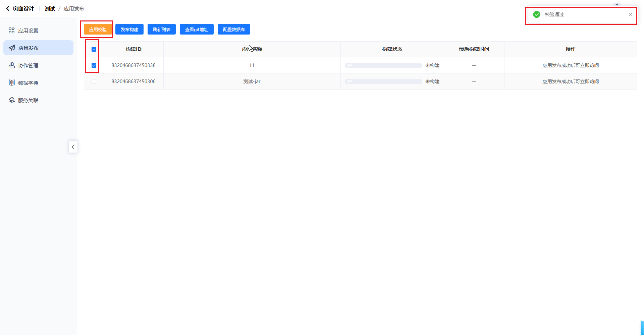
Task: Click the 数据字典 book icon
Action: pos(12,83)
